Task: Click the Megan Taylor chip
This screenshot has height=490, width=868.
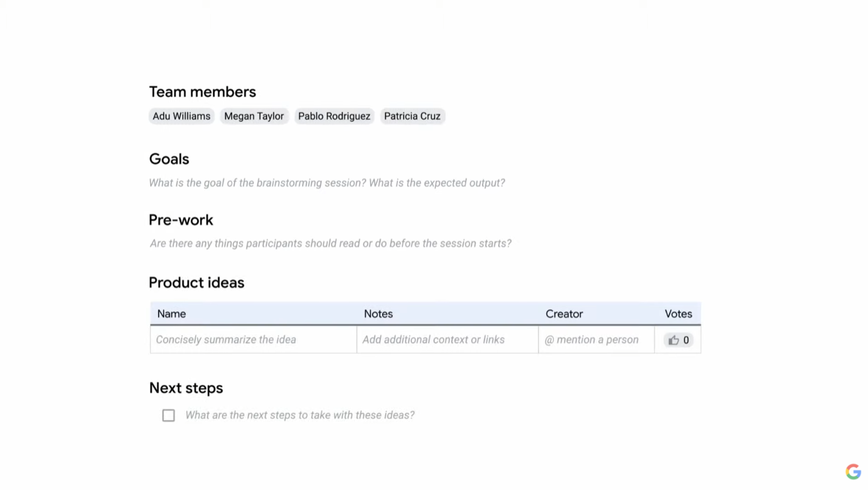Action: coord(254,116)
